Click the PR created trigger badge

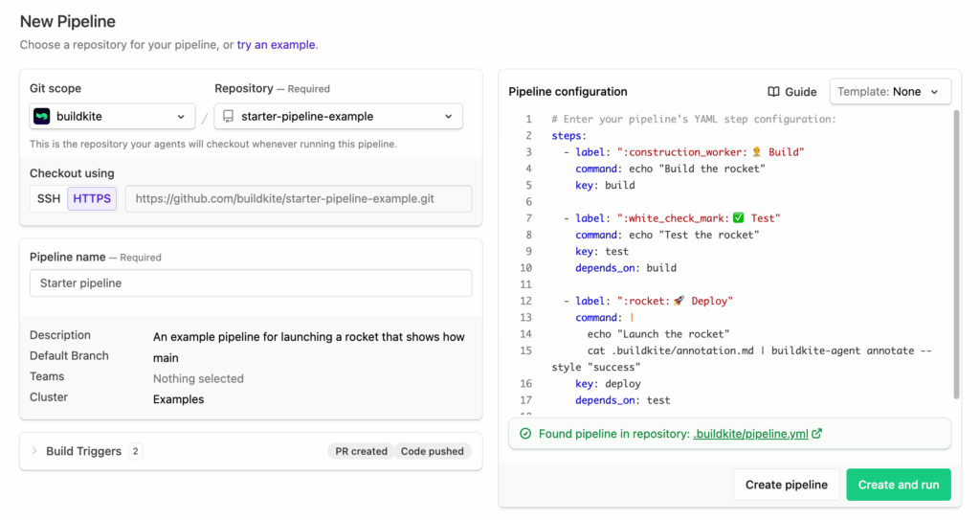361,451
